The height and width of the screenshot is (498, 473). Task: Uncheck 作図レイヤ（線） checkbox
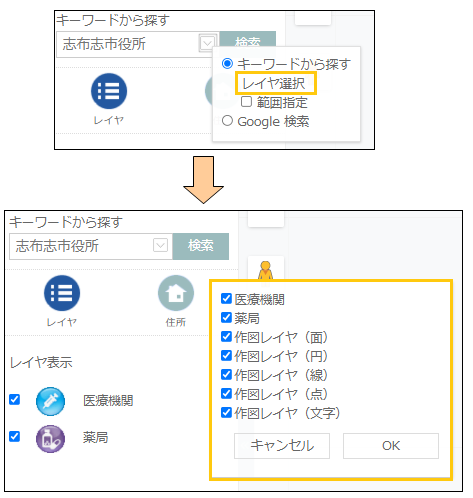226,374
